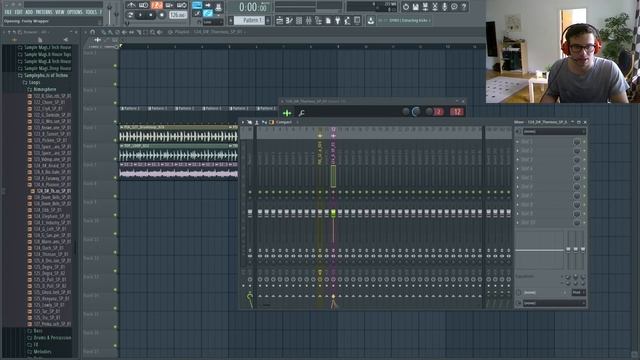Click the song time display
The width and height of the screenshot is (640, 360).
click(x=253, y=7)
